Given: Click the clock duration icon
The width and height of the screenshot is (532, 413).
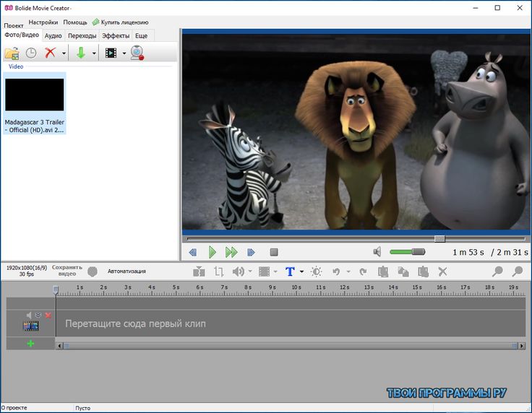Looking at the screenshot, I should pyautogui.click(x=31, y=53).
